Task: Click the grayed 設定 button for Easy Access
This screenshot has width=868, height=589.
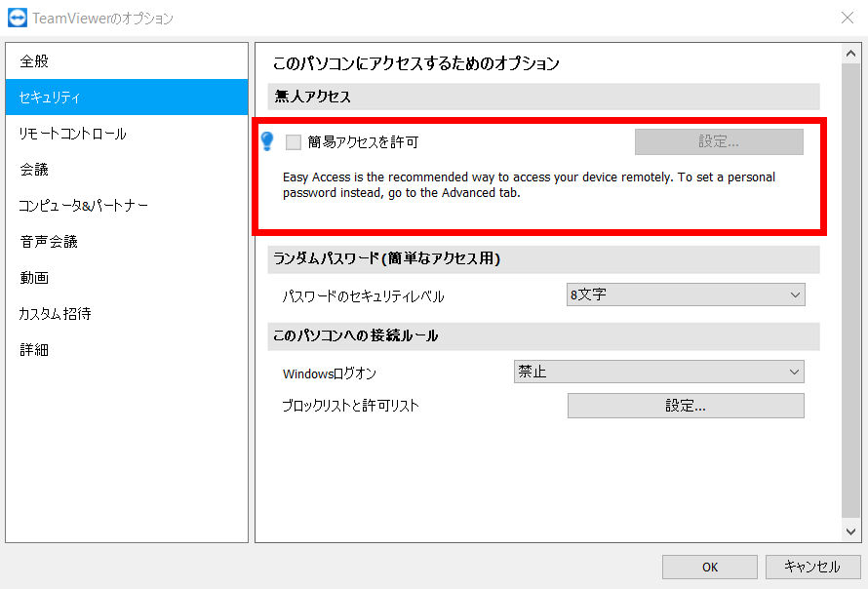Action: (719, 141)
